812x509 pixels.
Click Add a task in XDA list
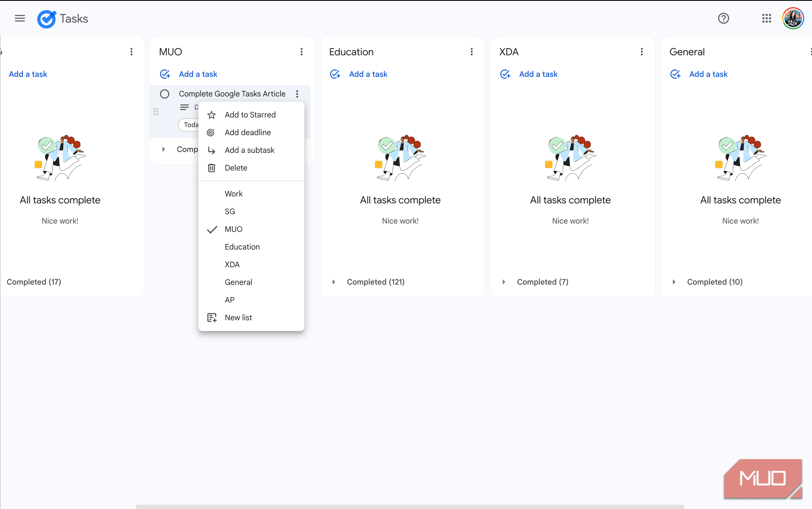pos(538,74)
